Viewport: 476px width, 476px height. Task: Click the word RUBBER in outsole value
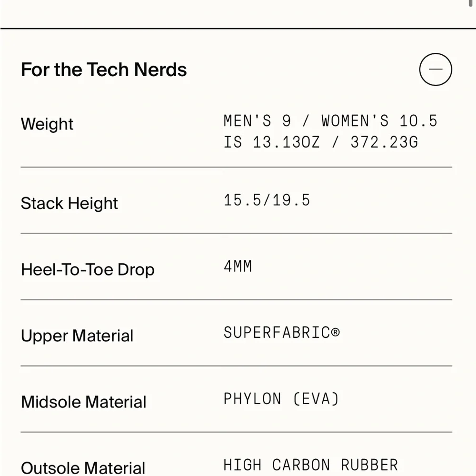tap(369, 465)
